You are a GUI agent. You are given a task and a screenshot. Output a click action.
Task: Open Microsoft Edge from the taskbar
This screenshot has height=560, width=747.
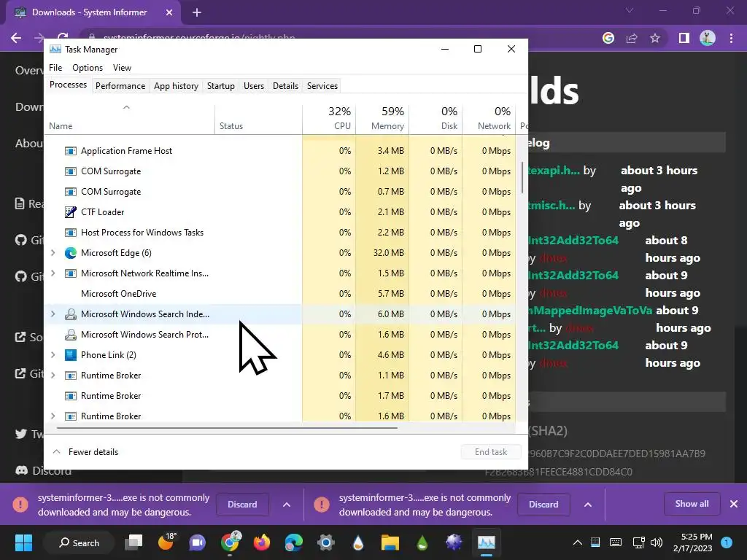pyautogui.click(x=293, y=542)
